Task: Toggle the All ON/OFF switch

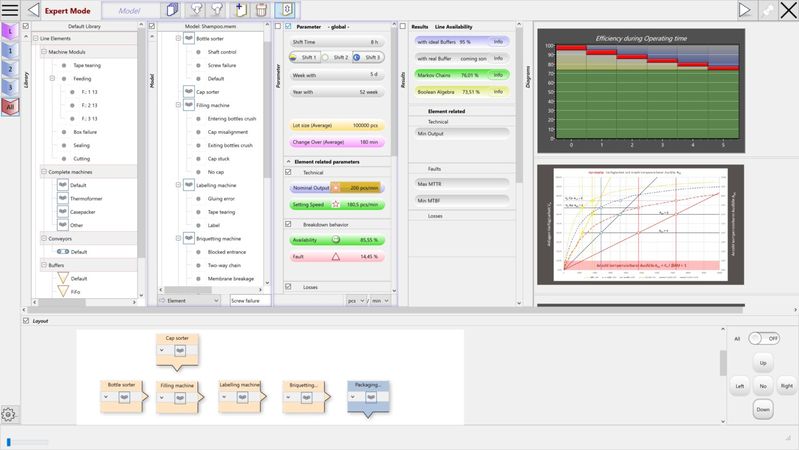Action: pyautogui.click(x=763, y=339)
